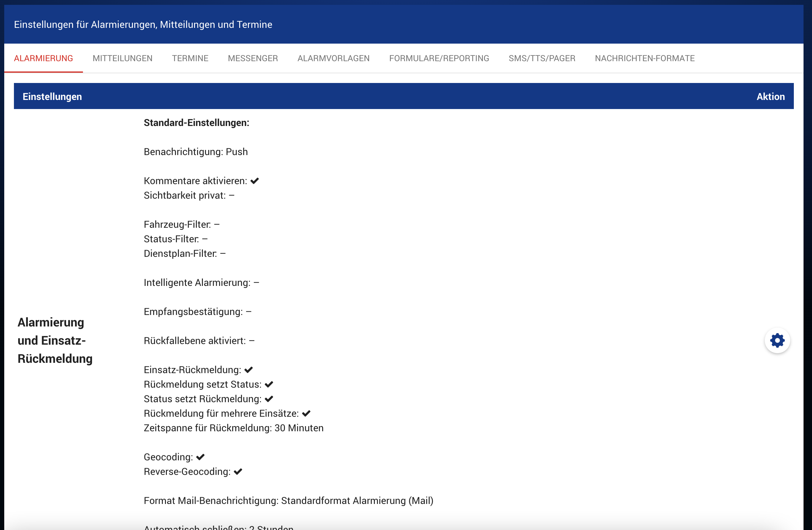812x530 pixels.
Task: Select the active Alarmierung tab
Action: click(x=43, y=58)
